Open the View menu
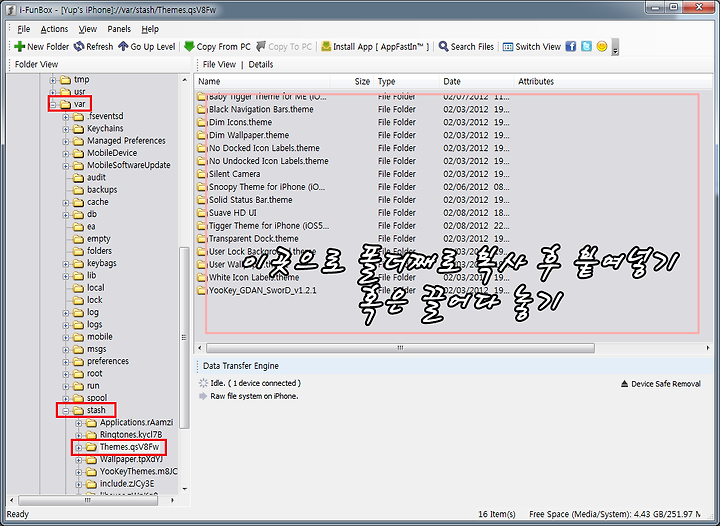The height and width of the screenshot is (526, 720). pos(87,29)
